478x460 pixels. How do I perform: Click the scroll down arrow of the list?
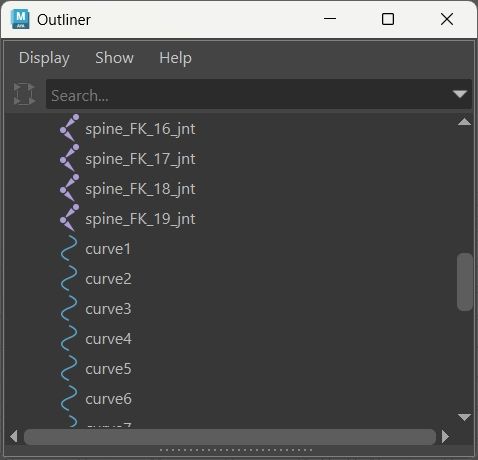tap(464, 417)
